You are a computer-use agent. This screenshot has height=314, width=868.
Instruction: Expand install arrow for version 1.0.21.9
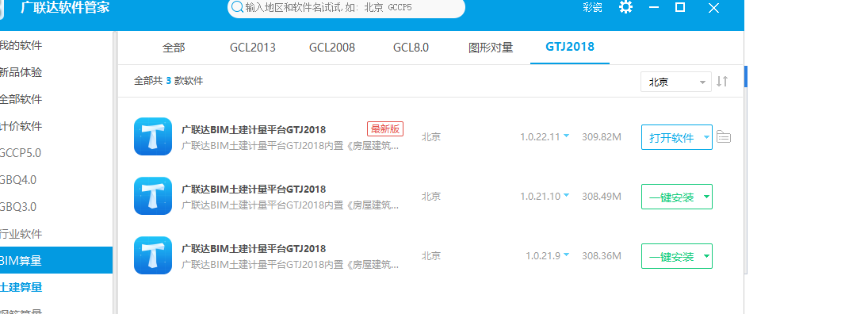(x=706, y=256)
